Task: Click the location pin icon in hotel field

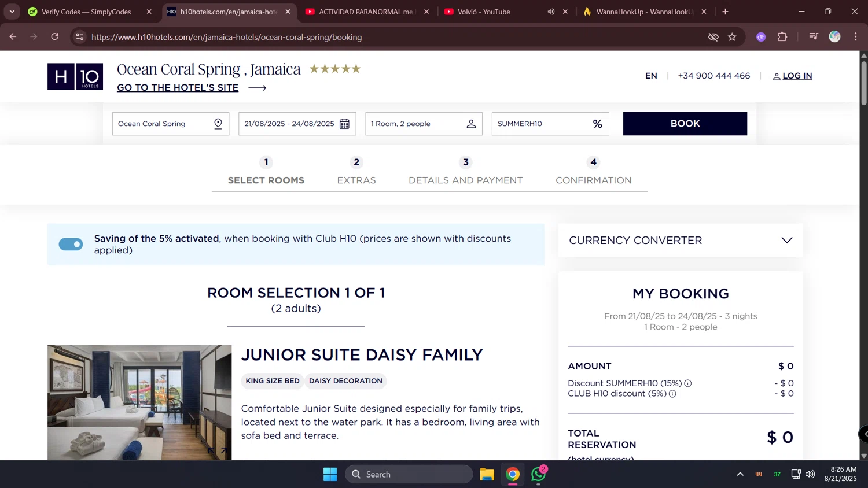Action: (218, 124)
